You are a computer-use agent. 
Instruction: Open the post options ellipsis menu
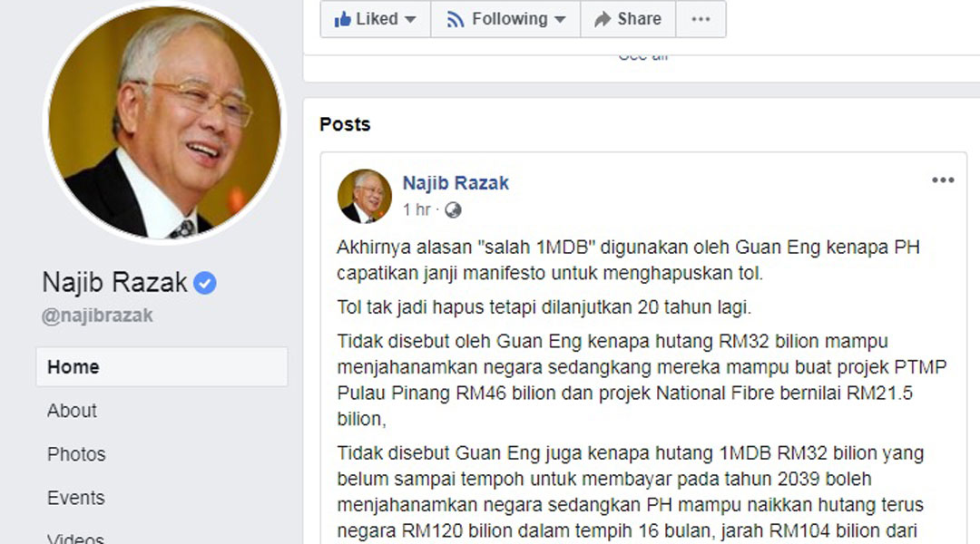tap(943, 180)
